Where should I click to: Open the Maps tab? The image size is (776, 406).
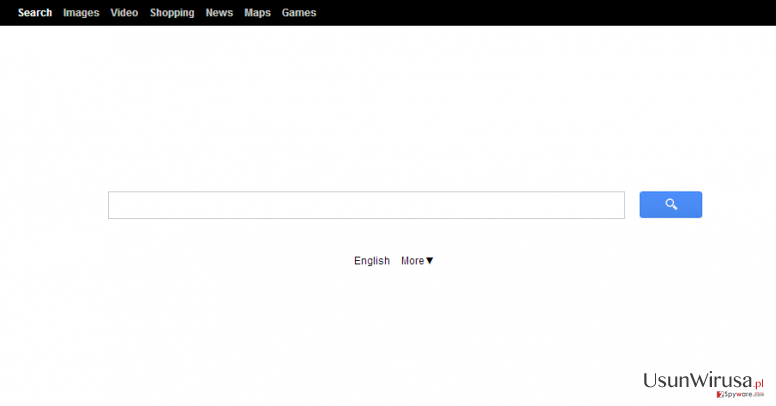coord(257,13)
